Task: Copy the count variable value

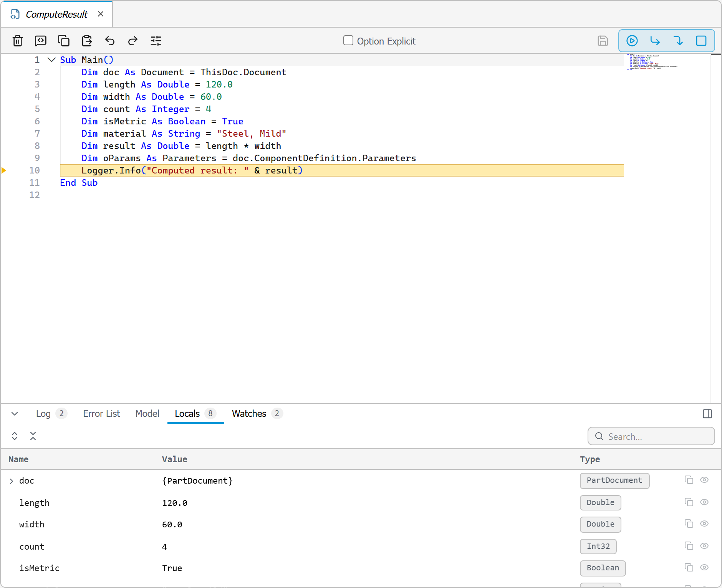Action: pos(689,546)
